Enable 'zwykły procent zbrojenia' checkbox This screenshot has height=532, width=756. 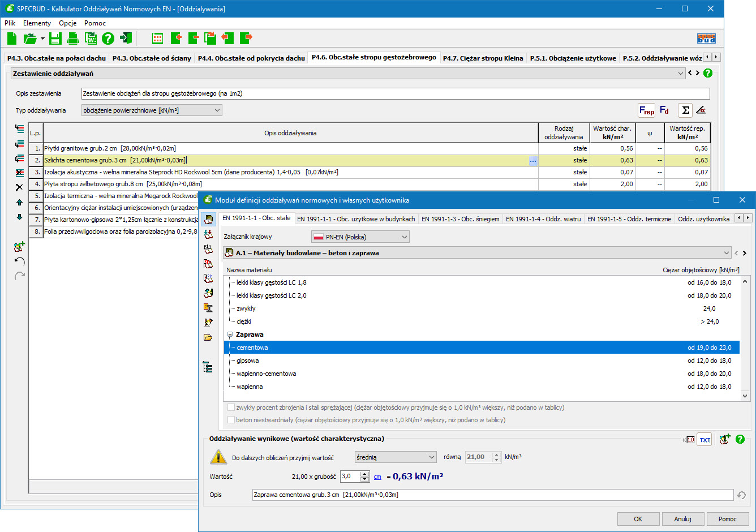[231, 407]
